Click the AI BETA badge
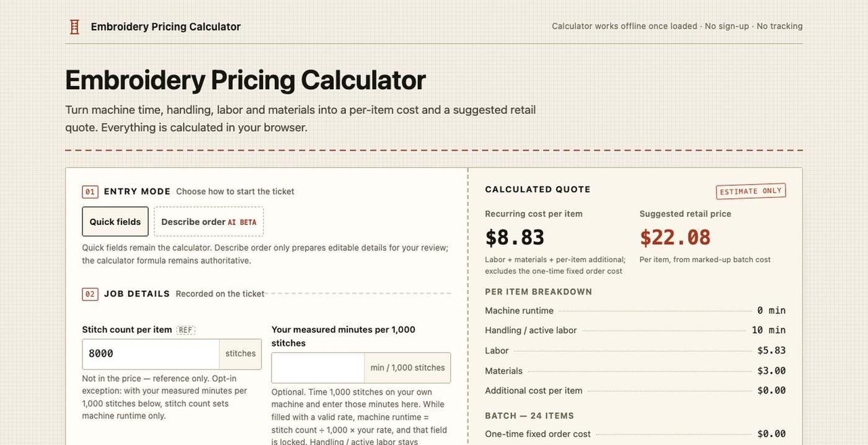This screenshot has width=868, height=445. point(242,222)
